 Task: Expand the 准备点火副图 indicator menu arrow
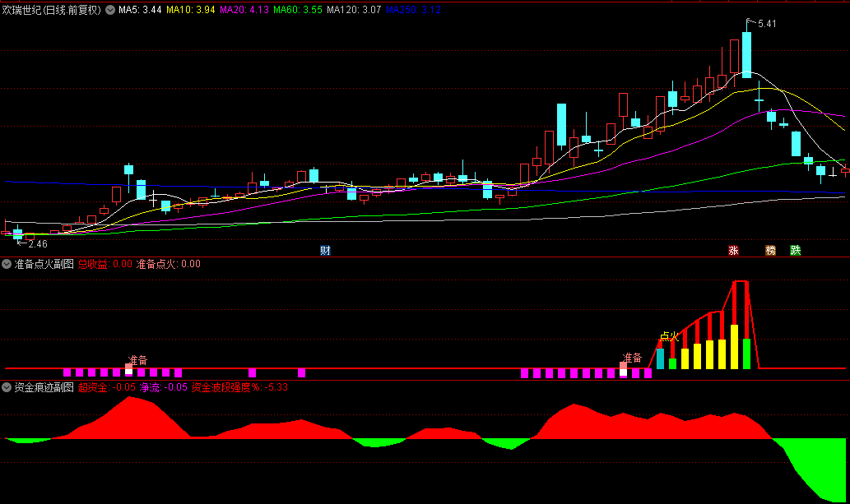7,264
